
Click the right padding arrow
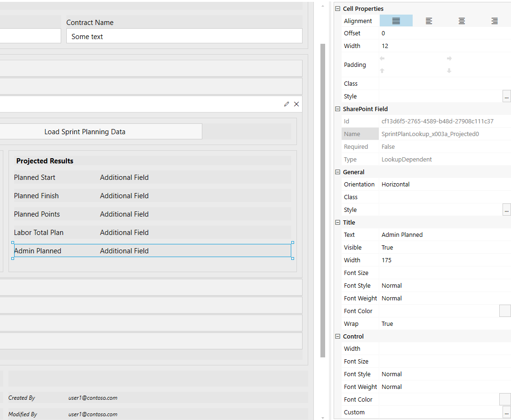449,58
